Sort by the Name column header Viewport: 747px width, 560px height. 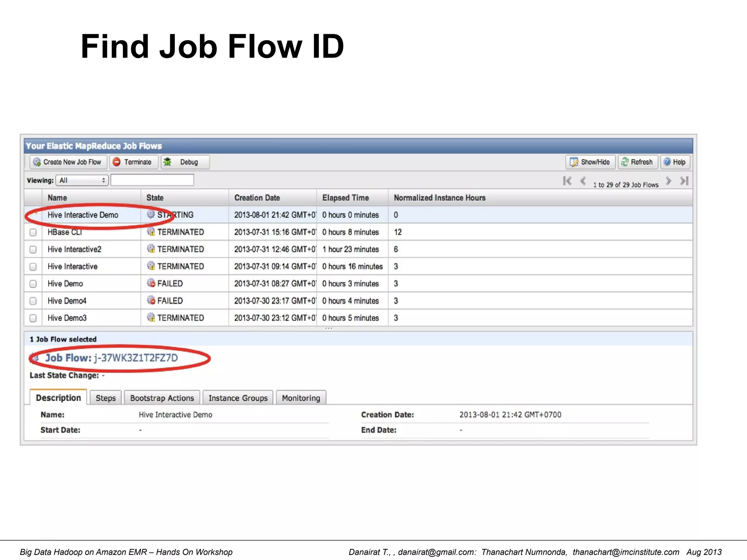(x=57, y=198)
